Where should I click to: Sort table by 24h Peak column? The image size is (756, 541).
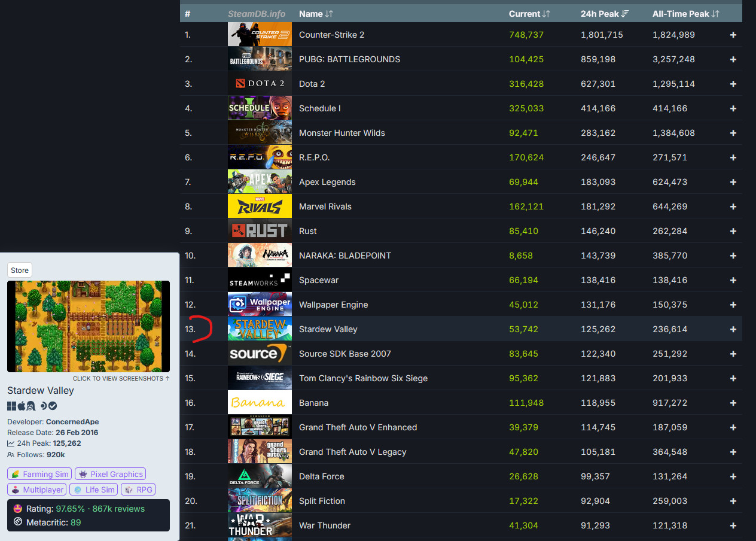[605, 13]
